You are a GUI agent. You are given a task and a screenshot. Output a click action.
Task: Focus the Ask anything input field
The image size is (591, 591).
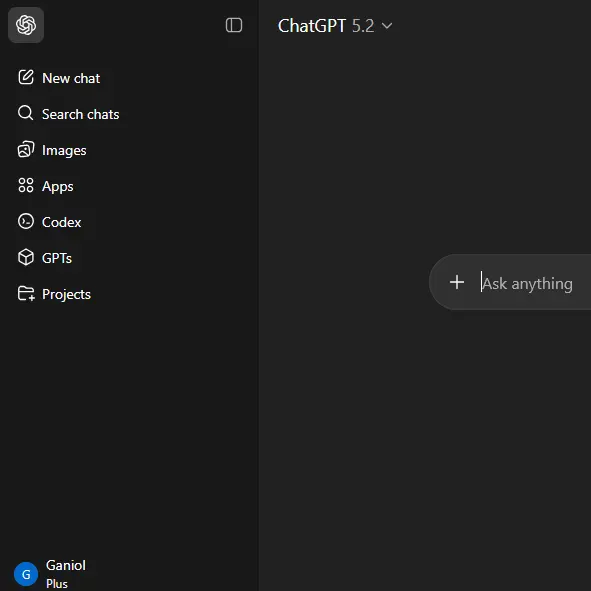pyautogui.click(x=528, y=283)
